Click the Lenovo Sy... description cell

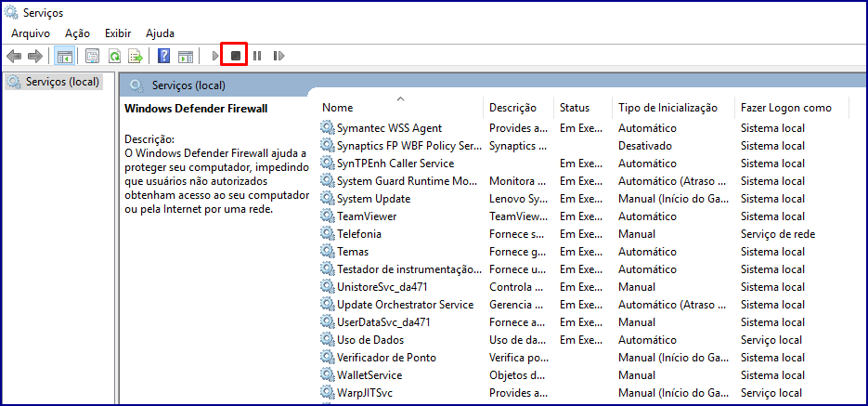[518, 198]
